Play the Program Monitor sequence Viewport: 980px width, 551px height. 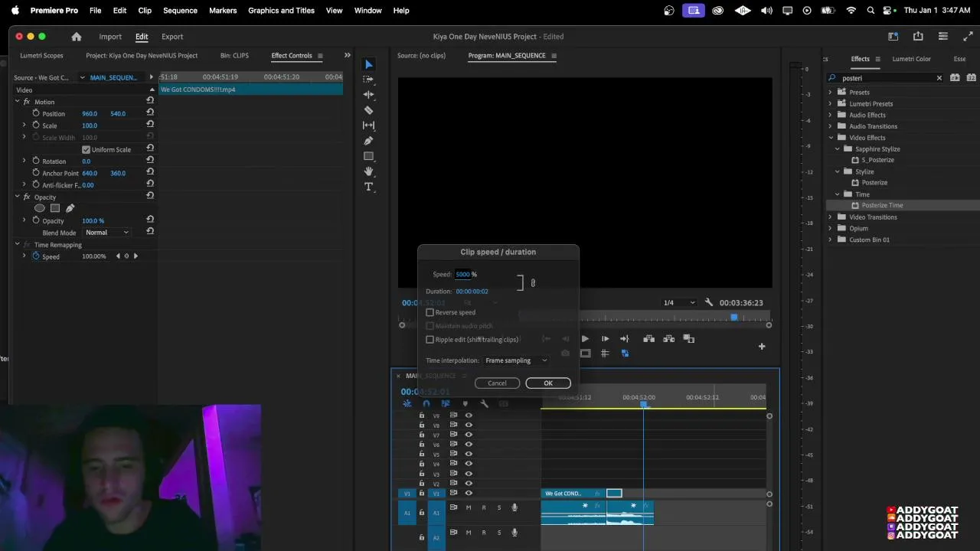tap(586, 339)
